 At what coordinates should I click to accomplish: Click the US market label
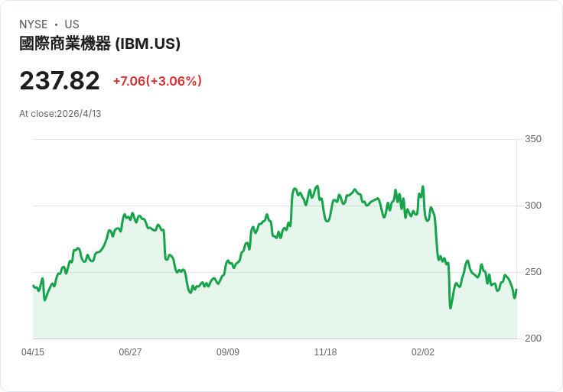72,24
